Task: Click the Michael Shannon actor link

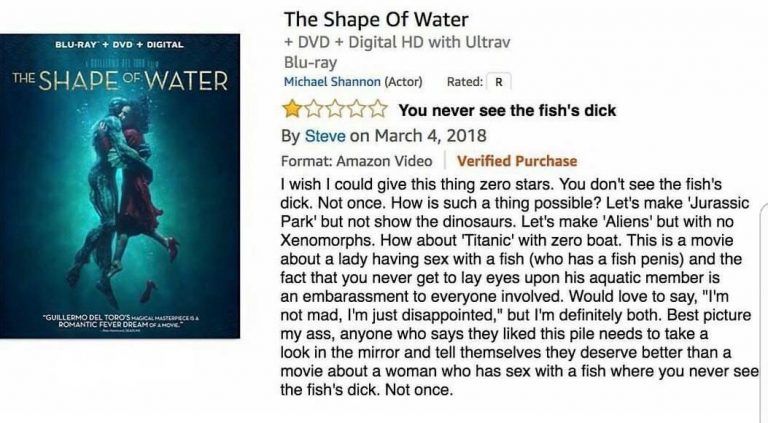Action: click(x=332, y=82)
